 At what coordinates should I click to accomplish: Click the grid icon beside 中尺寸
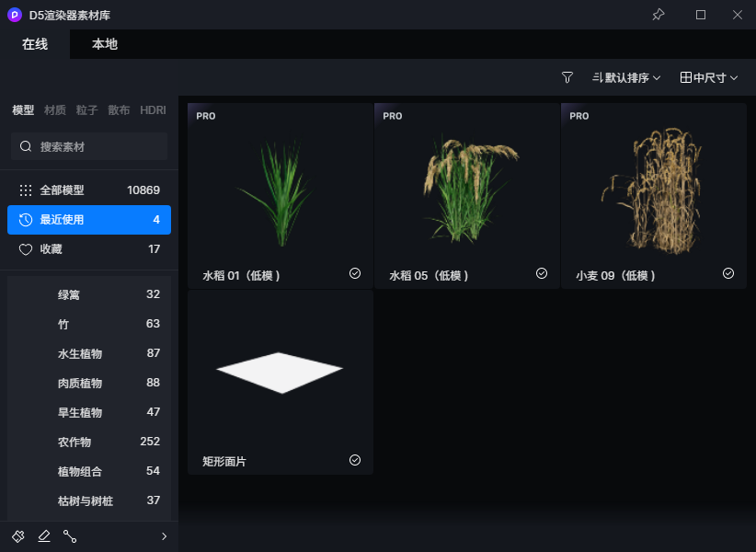tap(685, 77)
